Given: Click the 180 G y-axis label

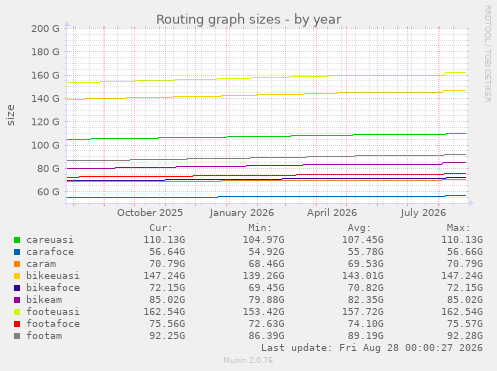Looking at the screenshot, I should point(45,52).
